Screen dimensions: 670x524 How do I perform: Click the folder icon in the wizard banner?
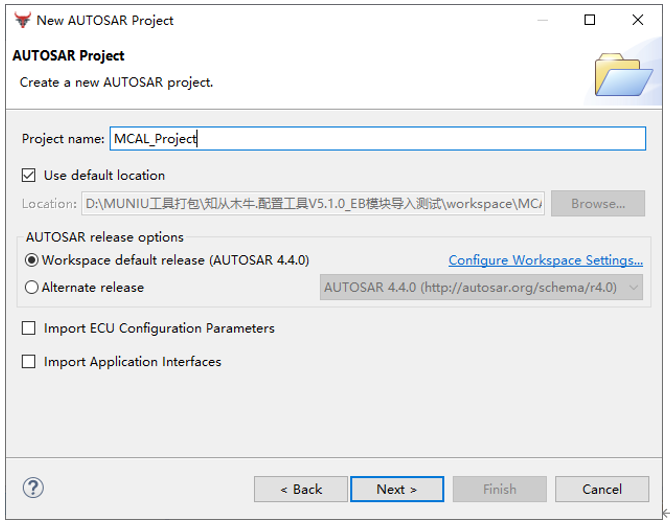(x=623, y=75)
